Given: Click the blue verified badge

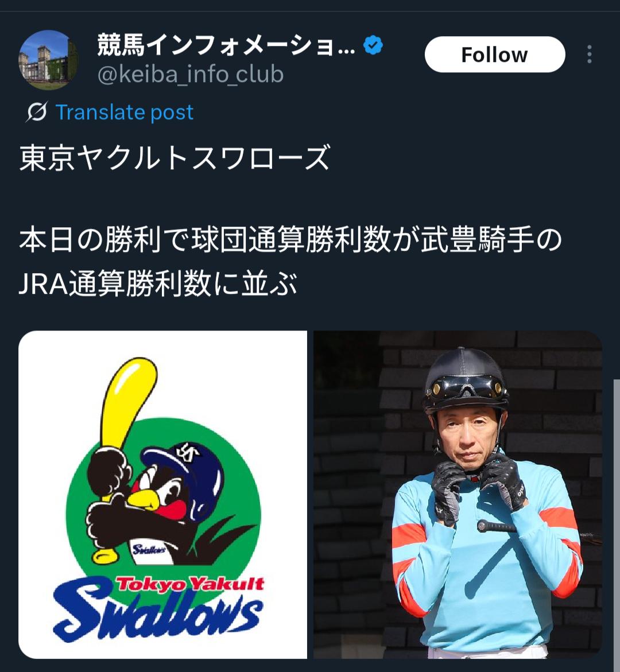Looking at the screenshot, I should pyautogui.click(x=373, y=45).
